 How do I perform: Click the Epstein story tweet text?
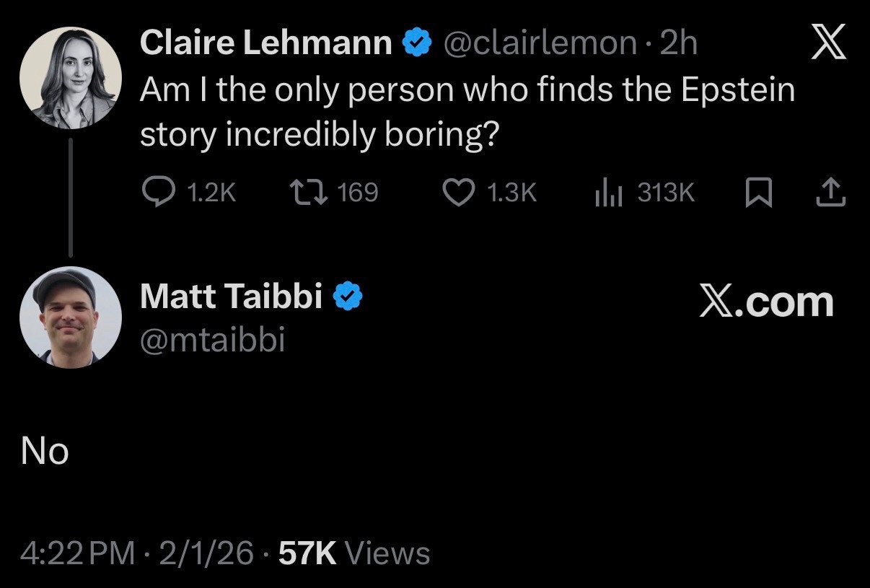pyautogui.click(x=467, y=113)
